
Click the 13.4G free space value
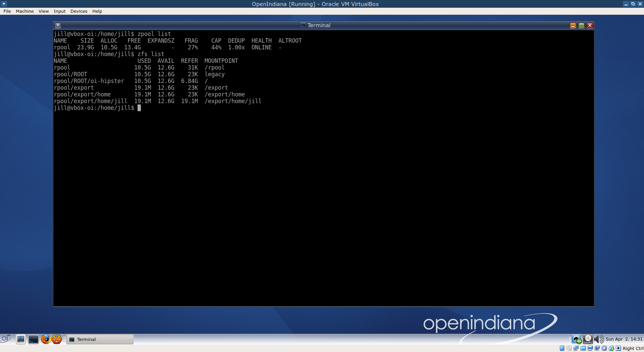[x=132, y=47]
